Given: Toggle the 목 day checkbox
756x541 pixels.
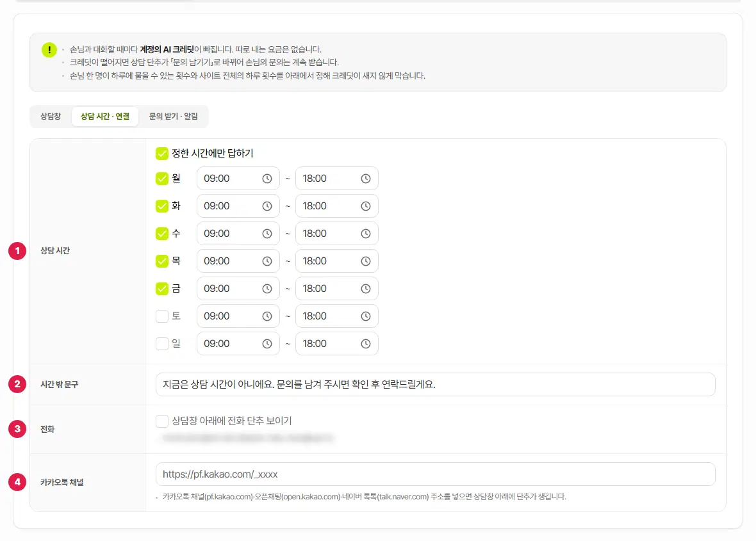Looking at the screenshot, I should coord(162,261).
